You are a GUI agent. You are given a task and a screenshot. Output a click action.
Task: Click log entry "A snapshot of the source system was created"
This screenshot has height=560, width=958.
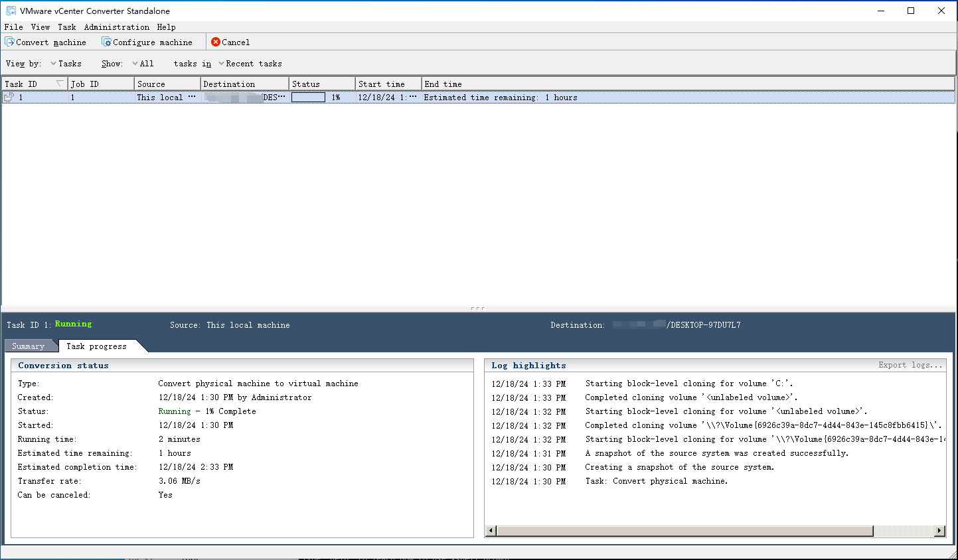tap(716, 453)
